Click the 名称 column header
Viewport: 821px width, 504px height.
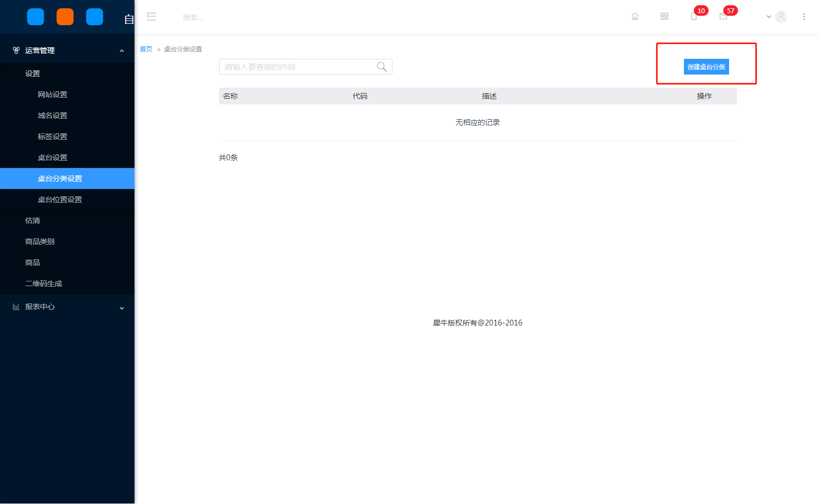[231, 96]
